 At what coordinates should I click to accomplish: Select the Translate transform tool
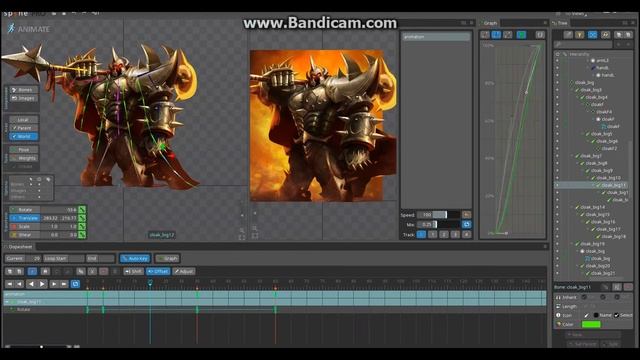(x=24, y=218)
